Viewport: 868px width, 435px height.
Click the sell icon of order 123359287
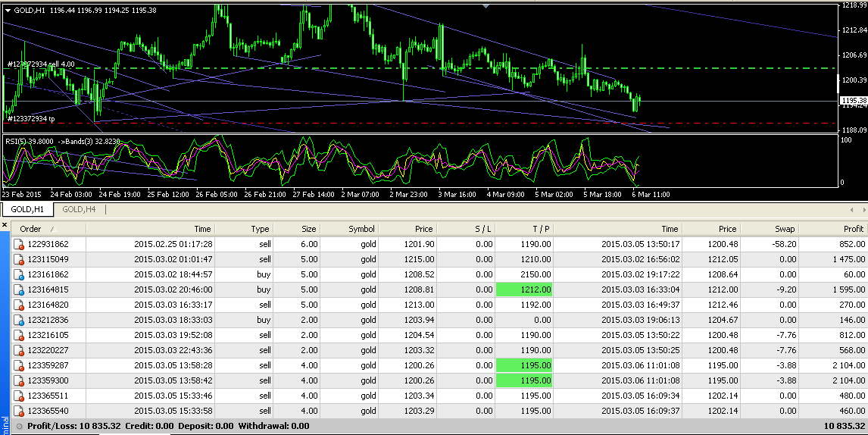[19, 366]
